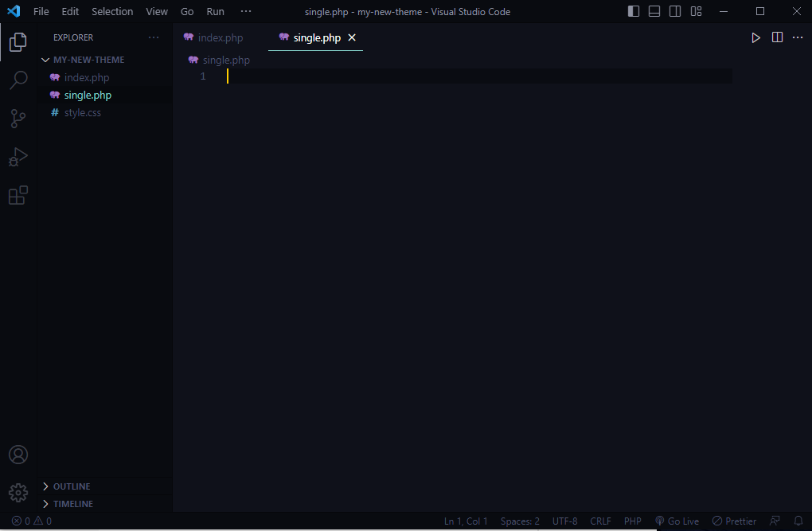This screenshot has width=812, height=531.
Task: Open the Search view in activity bar
Action: (x=18, y=80)
